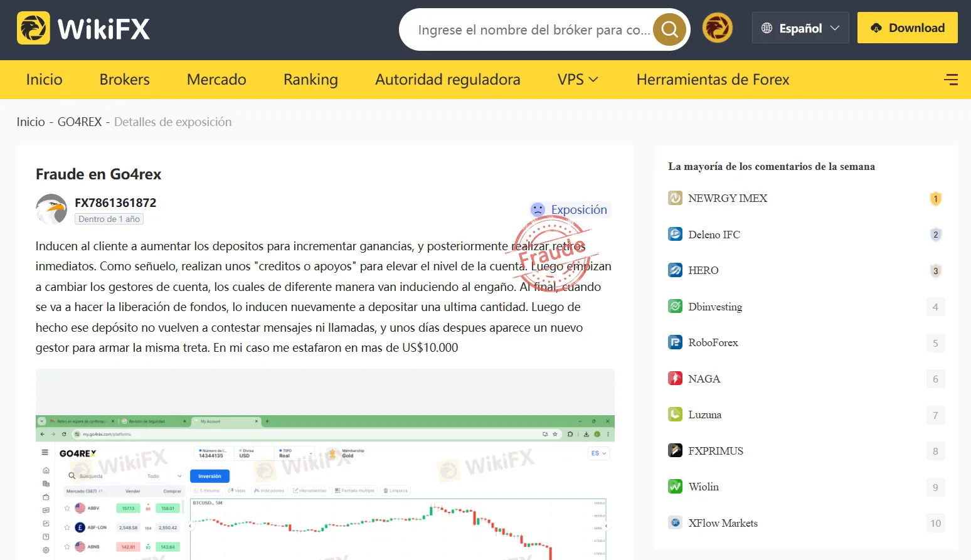Open the Brokers menu item

click(x=125, y=80)
